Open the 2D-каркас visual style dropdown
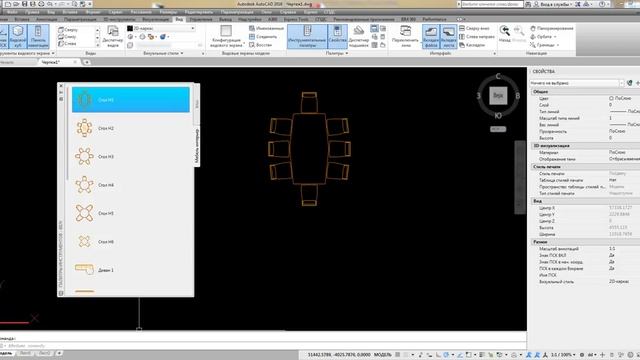 click(161, 28)
